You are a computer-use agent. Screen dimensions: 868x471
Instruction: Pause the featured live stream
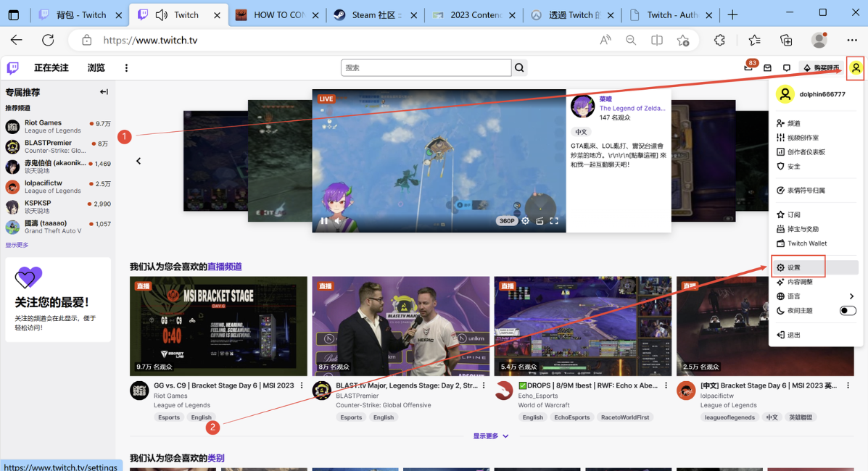[x=323, y=221]
